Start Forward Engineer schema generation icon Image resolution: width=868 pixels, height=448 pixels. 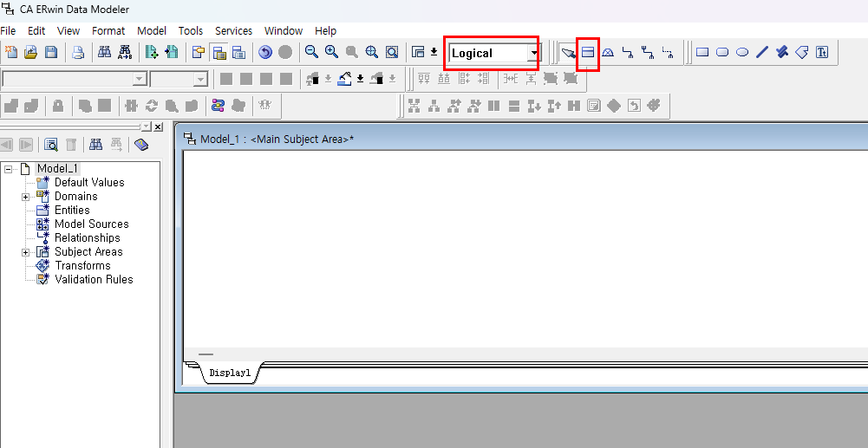(x=152, y=53)
